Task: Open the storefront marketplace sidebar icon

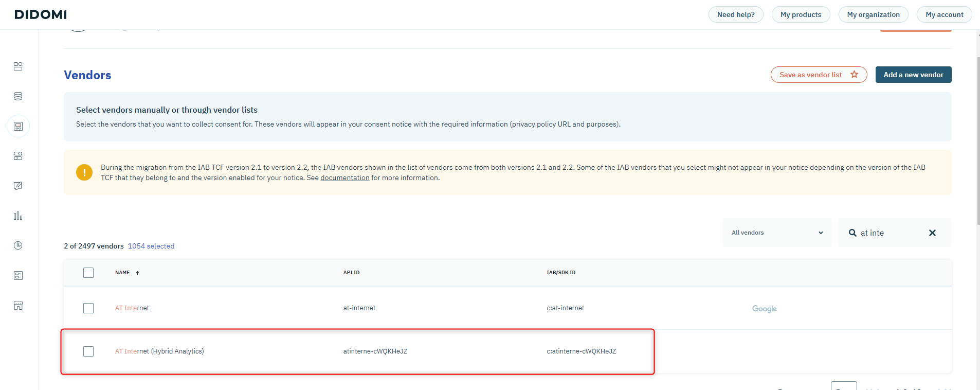Action: click(x=18, y=306)
